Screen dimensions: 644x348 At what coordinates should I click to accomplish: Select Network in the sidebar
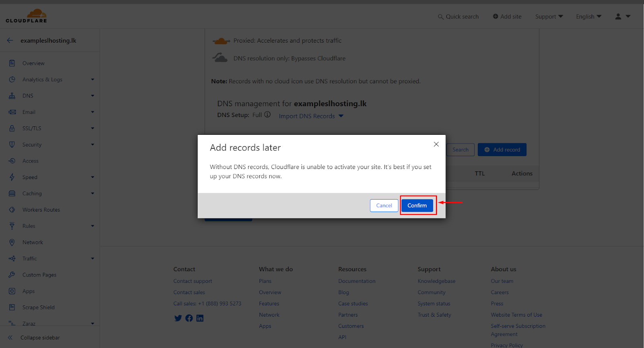33,242
